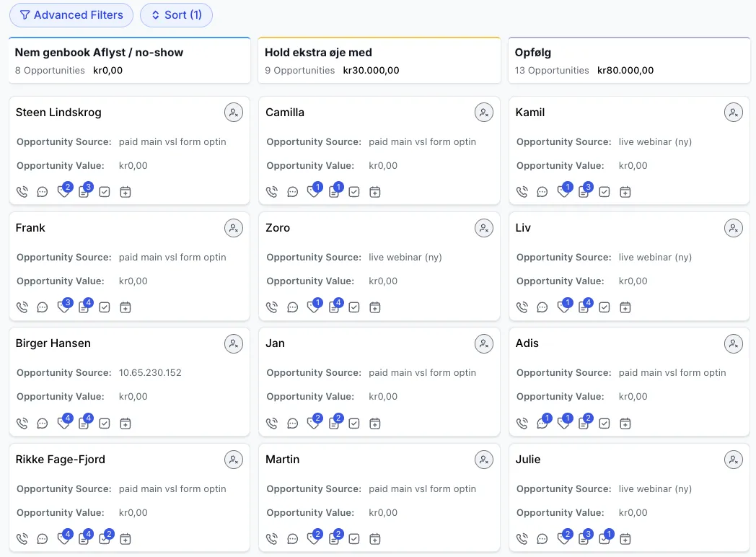Open the tasks icon on Julie's card
The height and width of the screenshot is (557, 756).
[605, 539]
